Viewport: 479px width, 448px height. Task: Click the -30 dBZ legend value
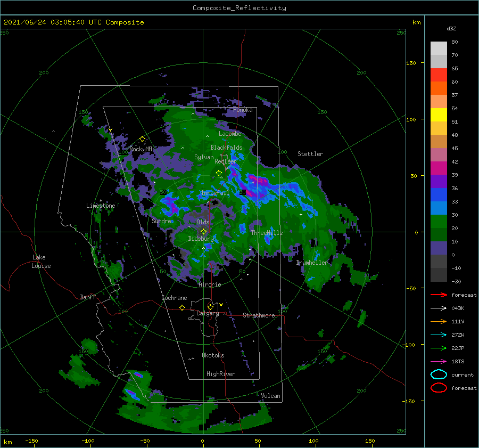coord(457,281)
